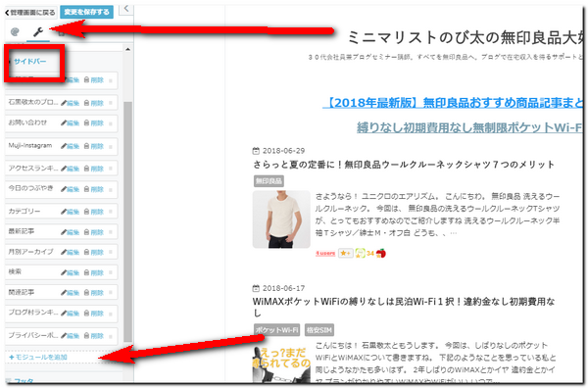Select the 無印良品 category tag
Screen dimensions: 588x388
[x=269, y=181]
